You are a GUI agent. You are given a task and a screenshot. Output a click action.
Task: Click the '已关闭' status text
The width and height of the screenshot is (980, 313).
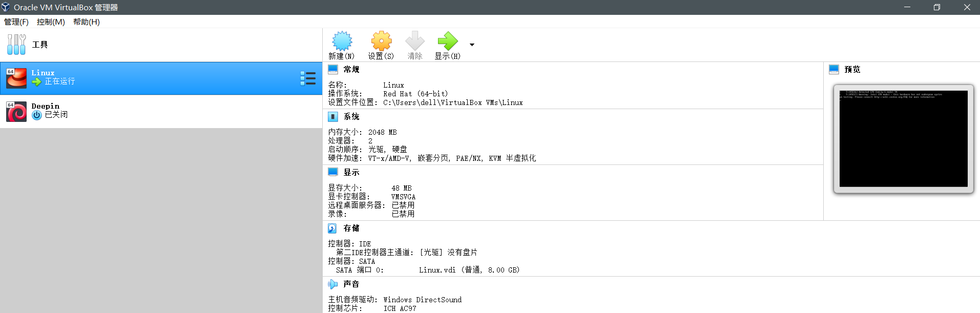[x=56, y=115]
